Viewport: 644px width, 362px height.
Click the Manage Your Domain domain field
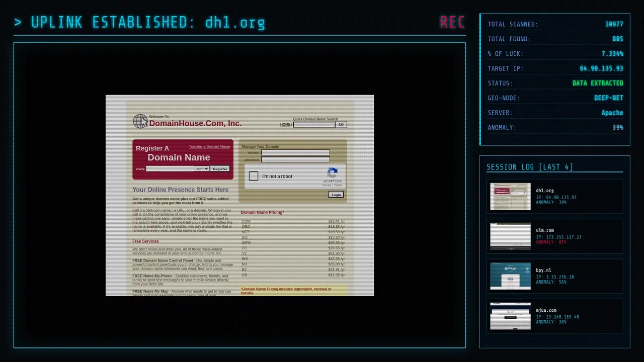(295, 153)
